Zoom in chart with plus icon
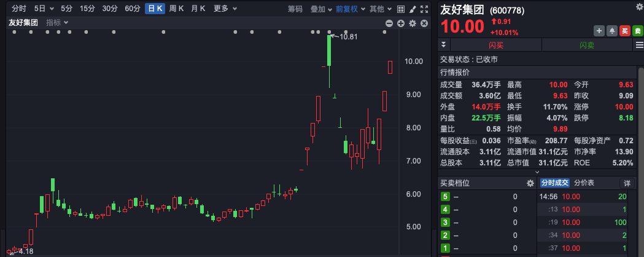Image resolution: width=644 pixels, height=257 pixels. click(401, 23)
